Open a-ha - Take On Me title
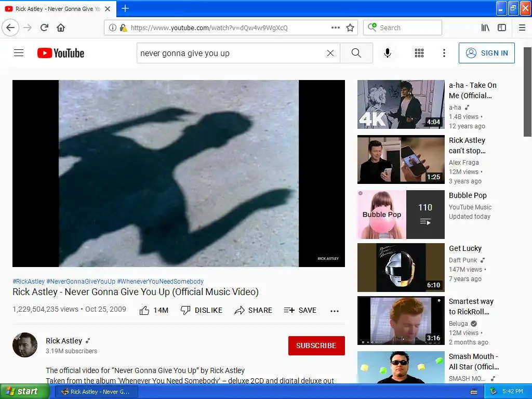This screenshot has height=399, width=532. tap(473, 90)
